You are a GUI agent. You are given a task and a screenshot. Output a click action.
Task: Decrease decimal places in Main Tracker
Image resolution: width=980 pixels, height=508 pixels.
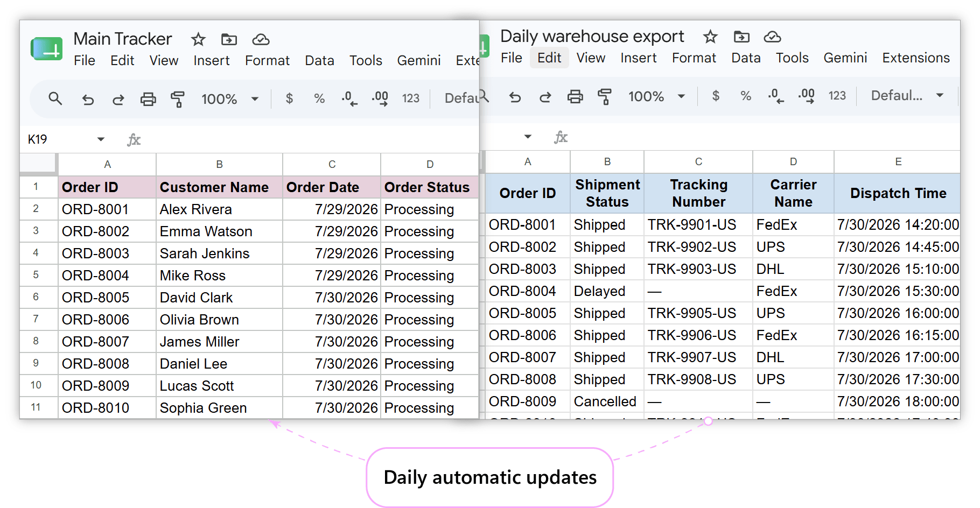[349, 98]
